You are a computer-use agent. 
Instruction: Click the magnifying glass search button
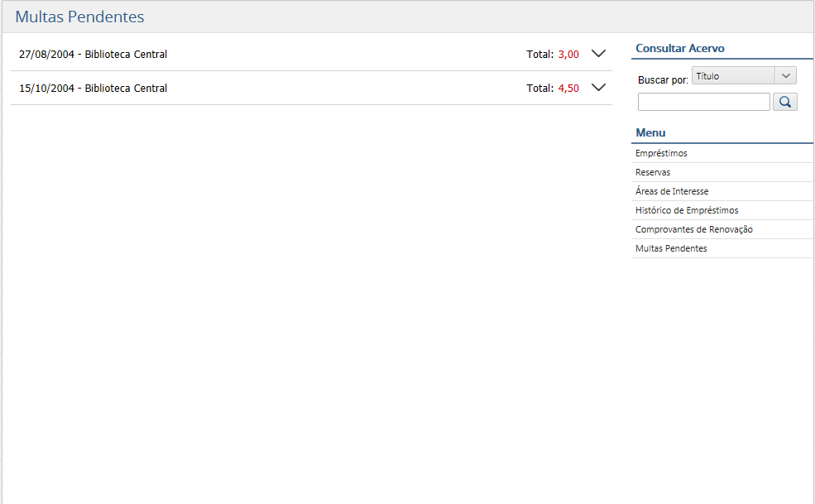[784, 102]
